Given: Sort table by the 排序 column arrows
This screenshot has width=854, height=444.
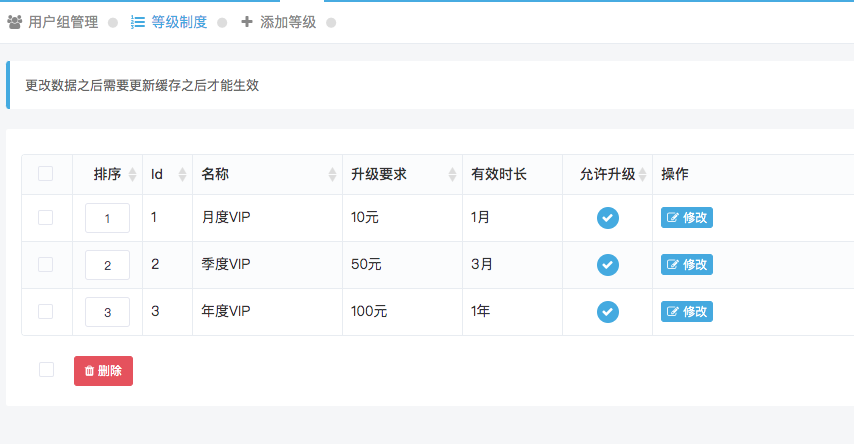Looking at the screenshot, I should point(132,174).
